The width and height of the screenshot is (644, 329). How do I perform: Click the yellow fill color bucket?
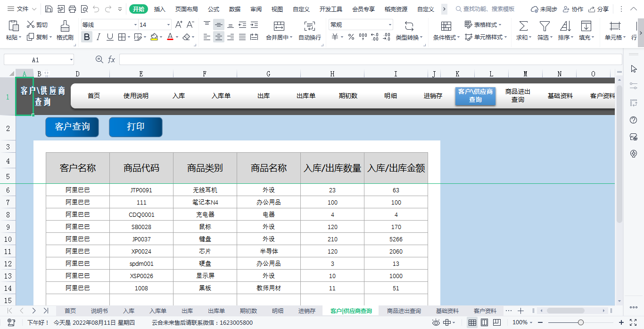(x=154, y=37)
